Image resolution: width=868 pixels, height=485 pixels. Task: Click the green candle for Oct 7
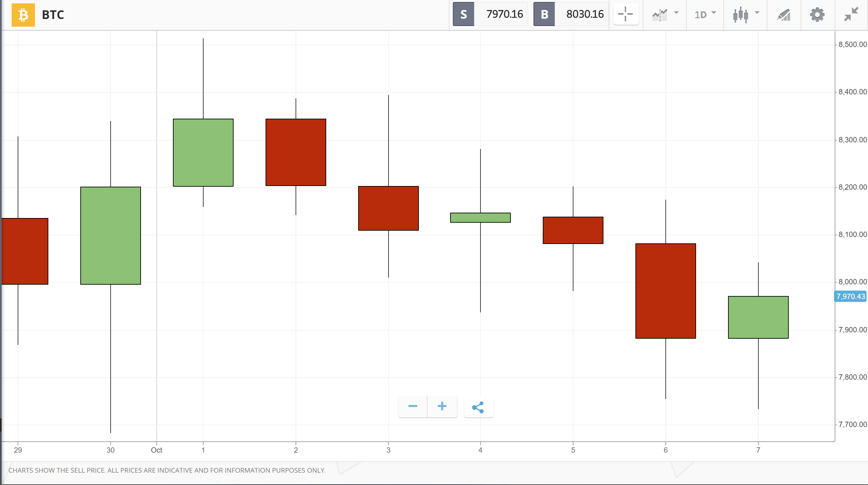(758, 317)
